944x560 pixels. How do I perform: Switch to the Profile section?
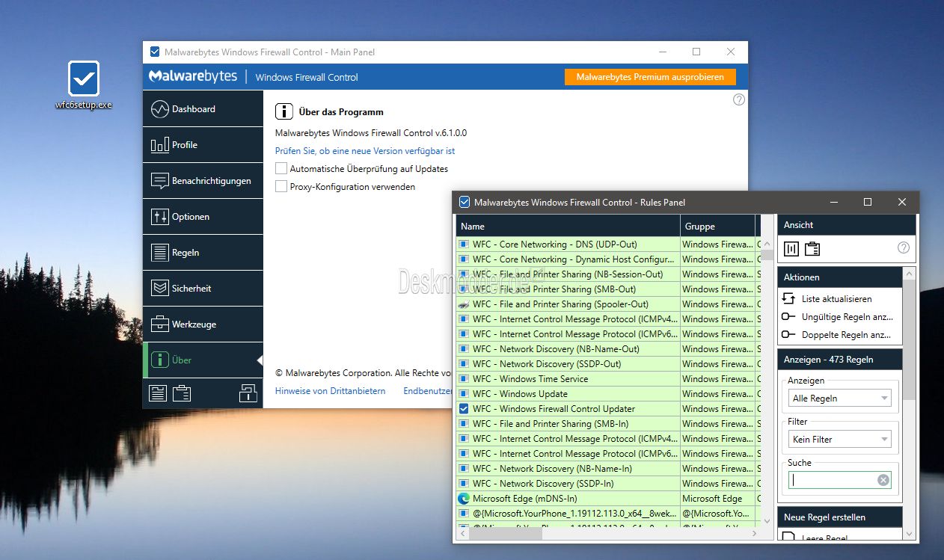tap(203, 145)
